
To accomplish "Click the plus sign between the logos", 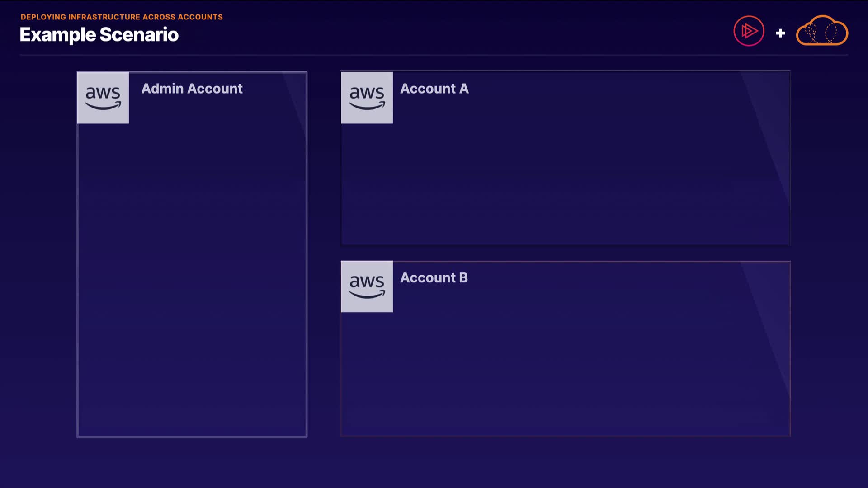I will point(780,33).
